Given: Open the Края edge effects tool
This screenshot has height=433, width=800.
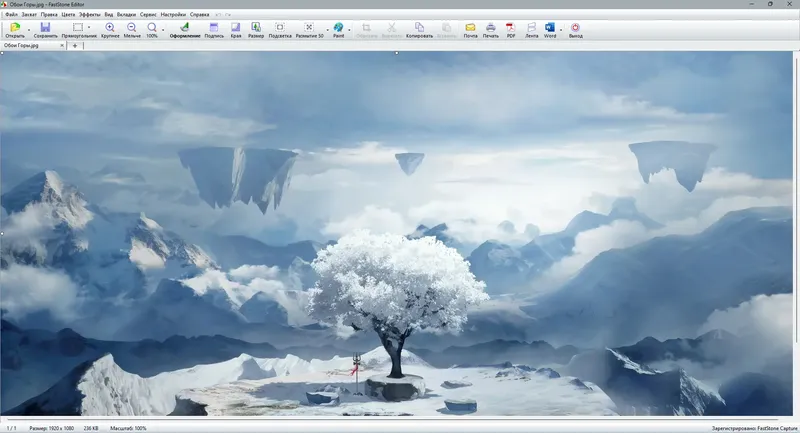Looking at the screenshot, I should click(236, 30).
